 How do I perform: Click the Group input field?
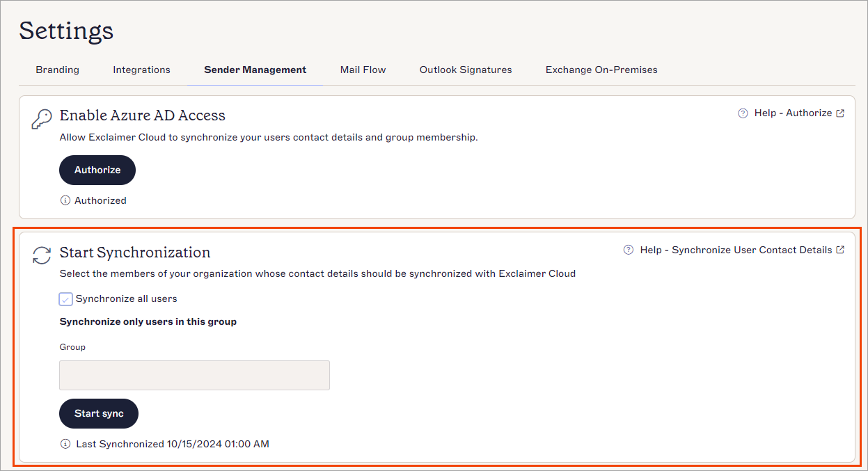pyautogui.click(x=194, y=375)
